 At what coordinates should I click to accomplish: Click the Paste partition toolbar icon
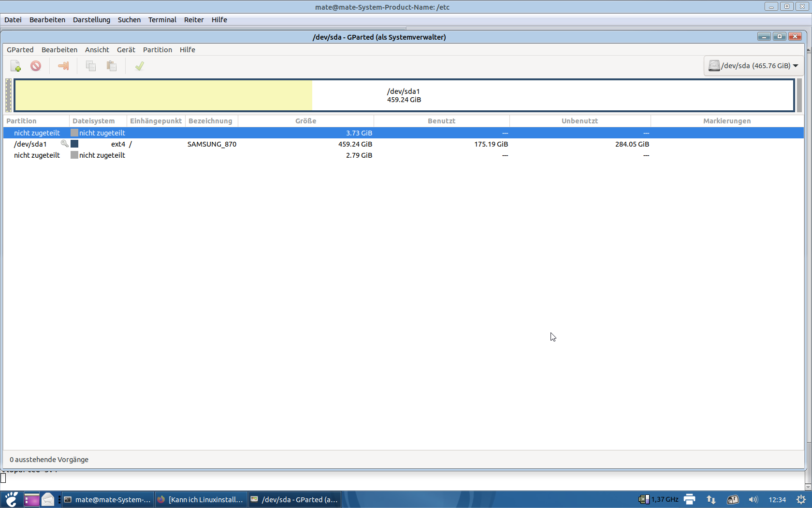tap(112, 66)
